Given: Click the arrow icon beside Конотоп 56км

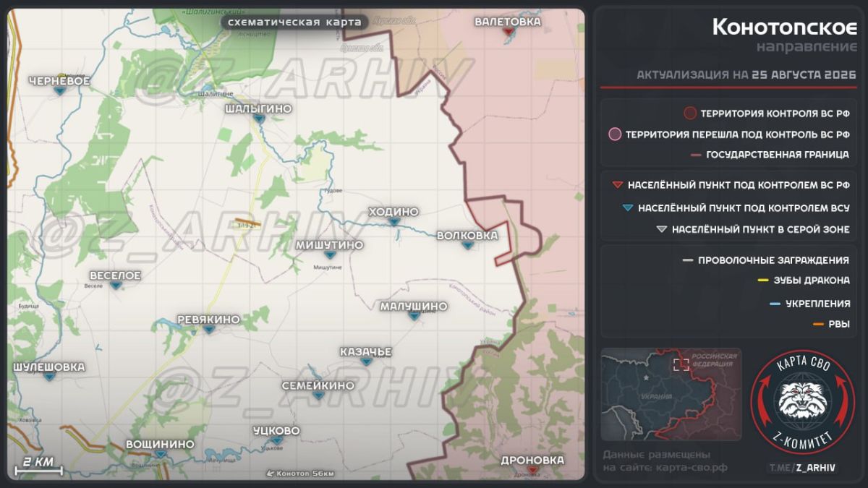Looking at the screenshot, I should [x=271, y=474].
